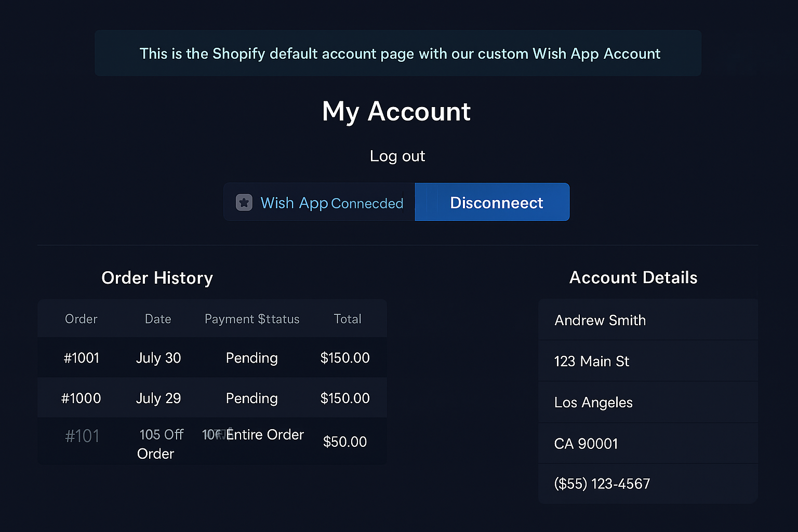The height and width of the screenshot is (532, 798).
Task: Click the name Andrew Smith
Action: 648,320
